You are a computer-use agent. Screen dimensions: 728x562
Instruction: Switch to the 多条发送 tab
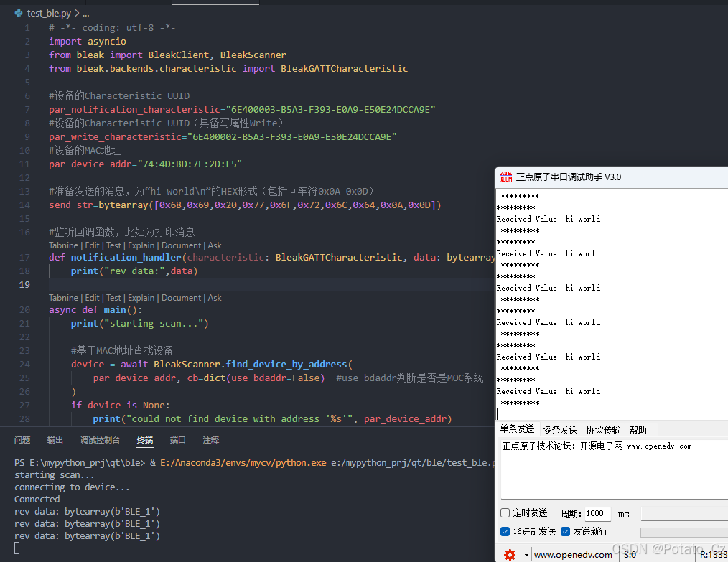tap(560, 429)
